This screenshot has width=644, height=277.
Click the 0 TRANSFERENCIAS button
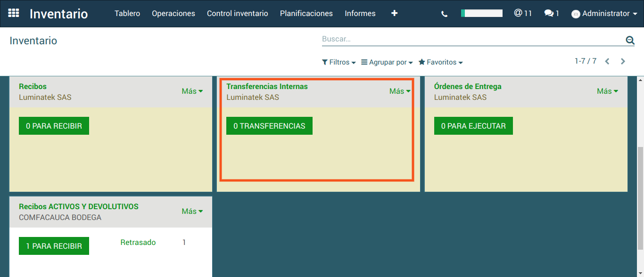(x=269, y=126)
